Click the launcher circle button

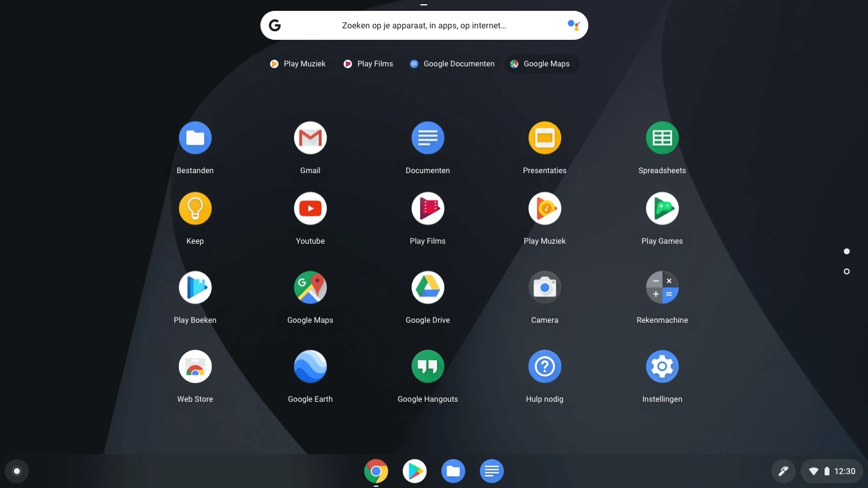[17, 471]
